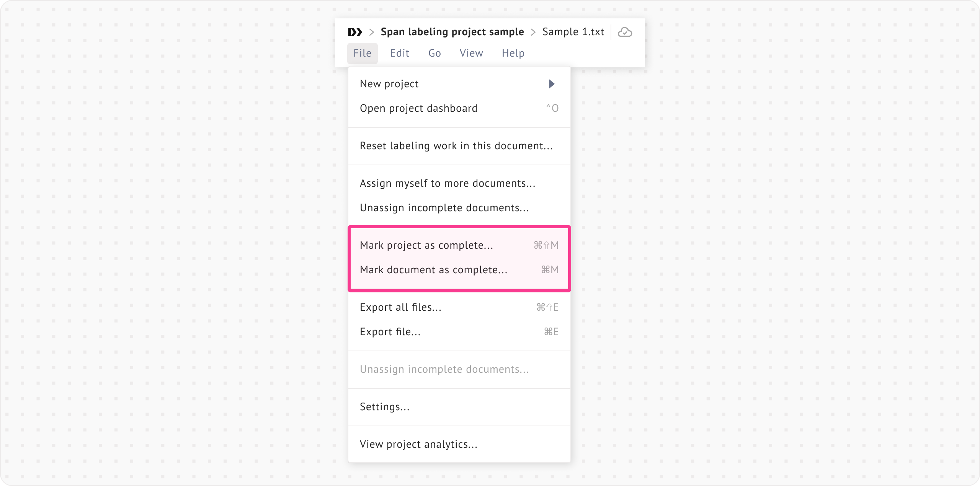The image size is (980, 486).
Task: Click the enabled Unassign incomplete documents item
Action: coord(444,208)
